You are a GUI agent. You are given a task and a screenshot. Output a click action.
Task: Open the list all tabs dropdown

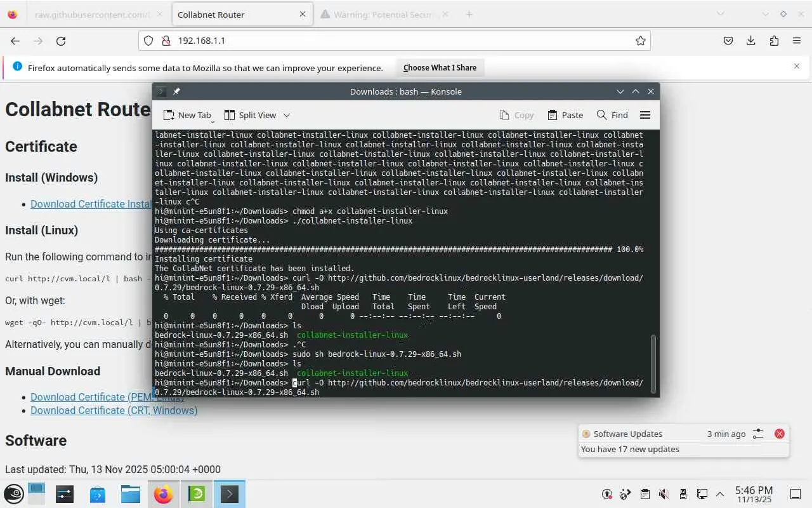721,14
